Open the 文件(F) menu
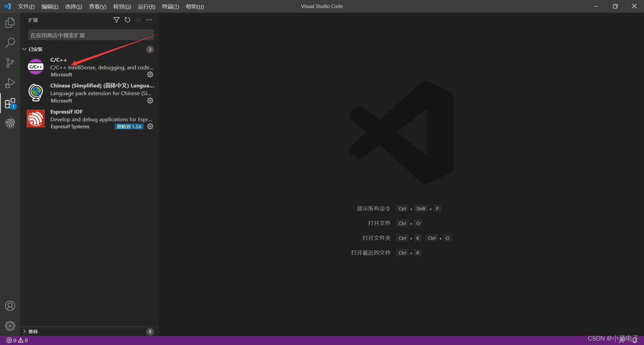The image size is (644, 345). (26, 6)
